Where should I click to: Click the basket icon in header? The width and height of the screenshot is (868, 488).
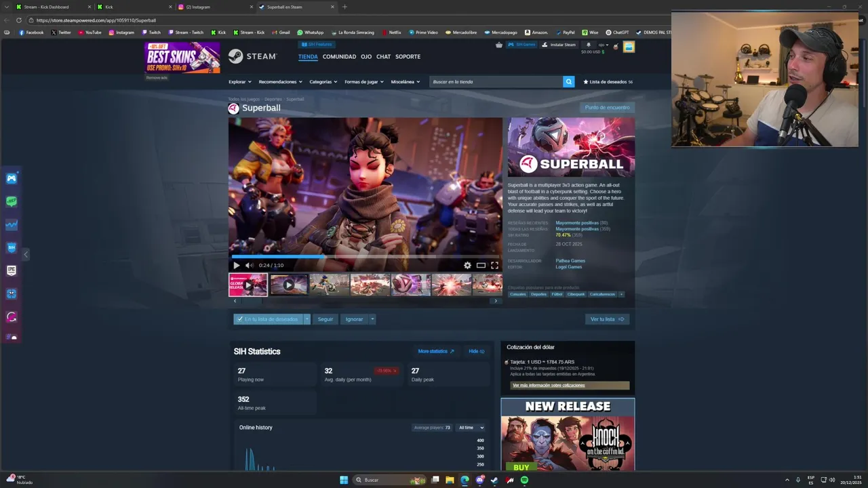499,45
